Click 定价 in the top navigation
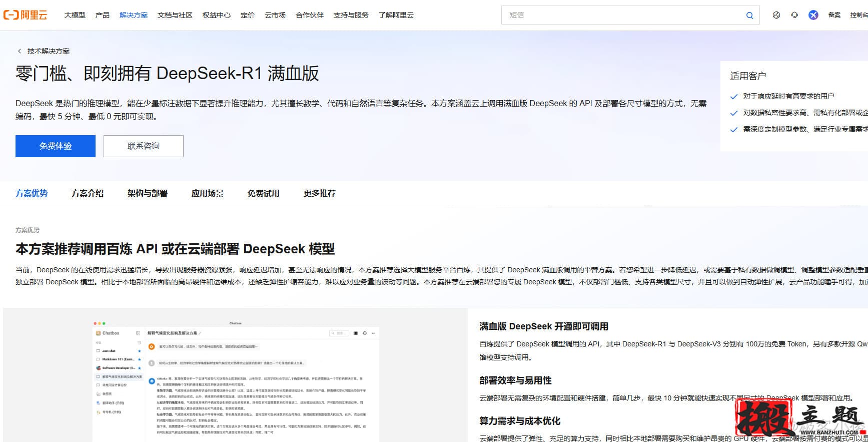868x442 pixels. click(248, 15)
